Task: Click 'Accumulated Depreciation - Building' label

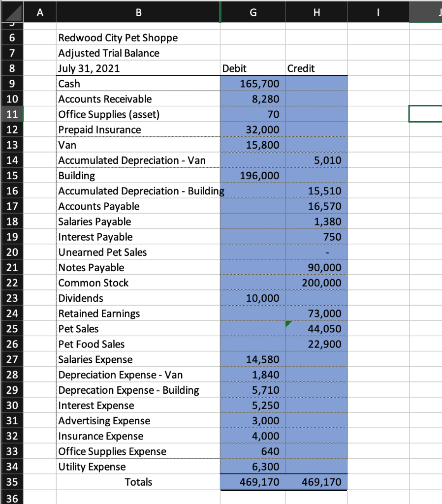Action: (x=138, y=191)
